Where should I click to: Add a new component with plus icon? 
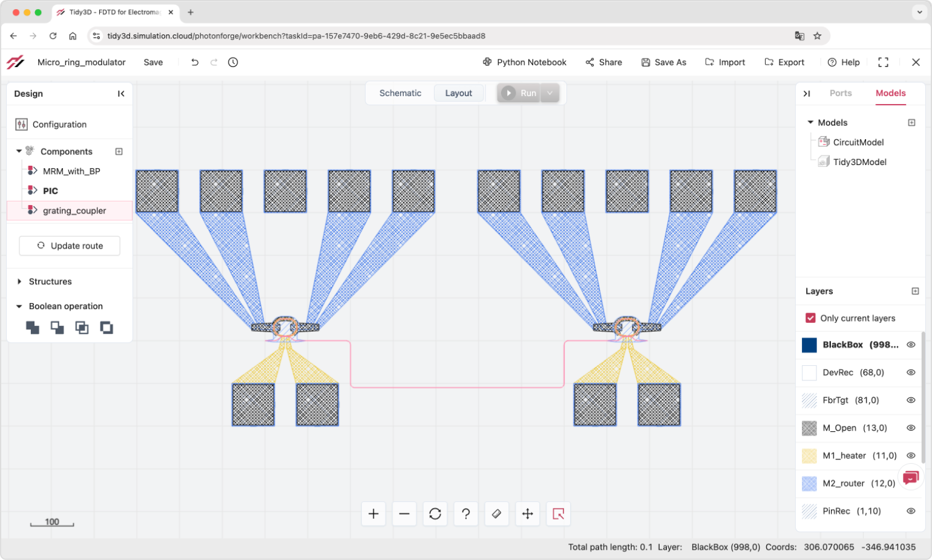pyautogui.click(x=119, y=152)
